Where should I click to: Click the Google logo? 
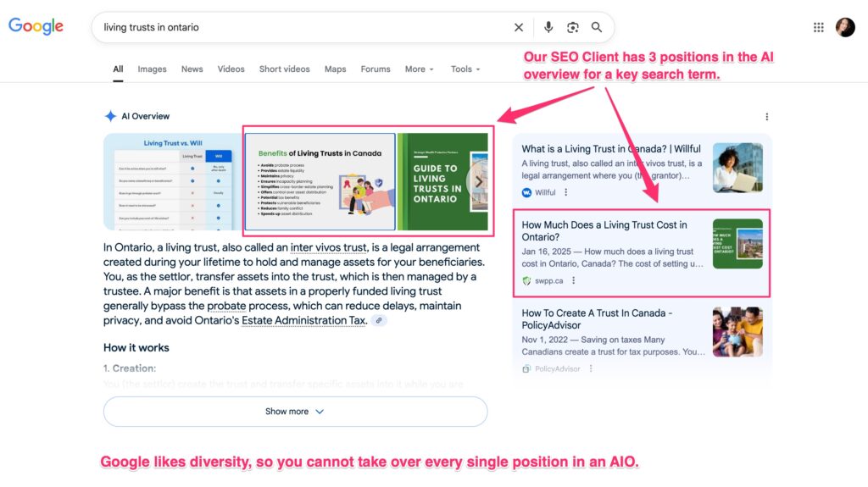click(36, 26)
